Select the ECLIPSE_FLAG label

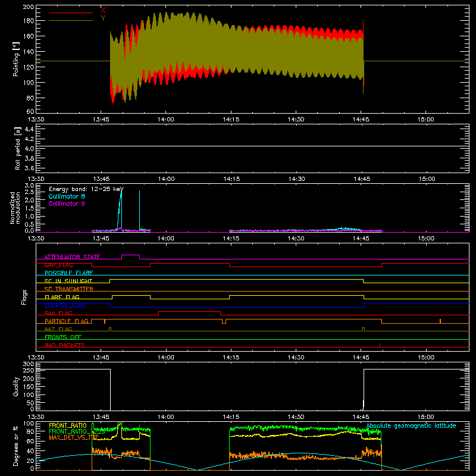coord(65,305)
